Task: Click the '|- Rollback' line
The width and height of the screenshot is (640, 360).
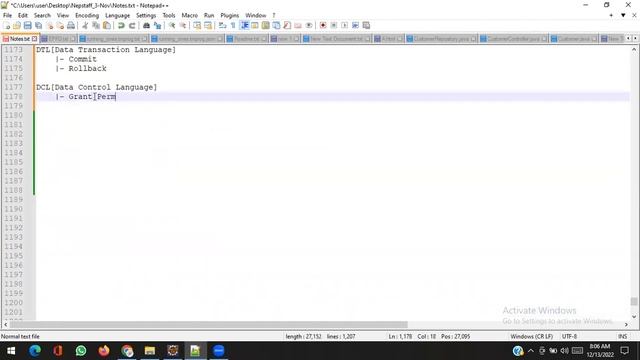Action: coord(81,68)
